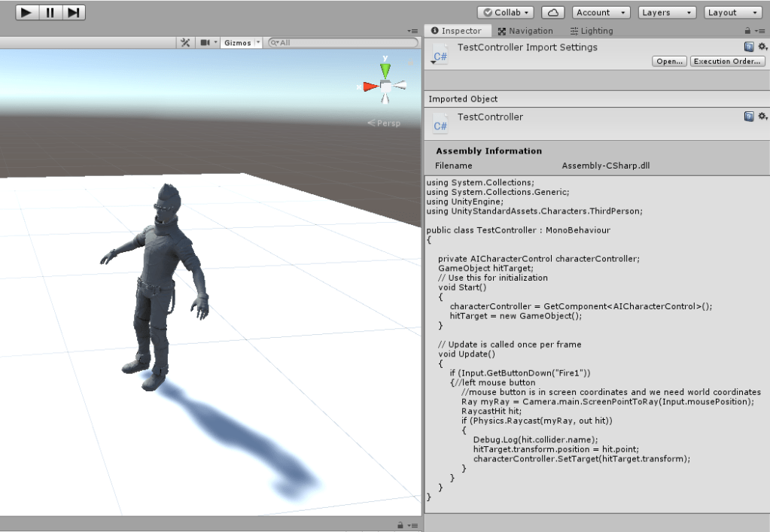This screenshot has height=532, width=770.
Task: Click the Pause button
Action: pyautogui.click(x=50, y=13)
